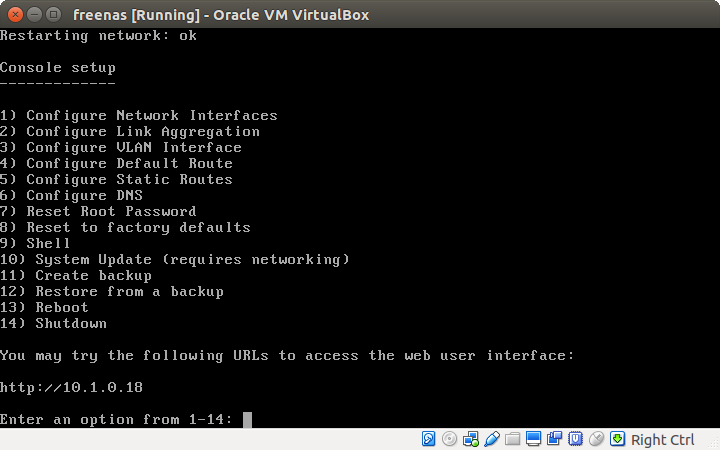Viewport: 720px width, 450px height.
Task: Click the optical drive indicator icon
Action: click(x=450, y=439)
